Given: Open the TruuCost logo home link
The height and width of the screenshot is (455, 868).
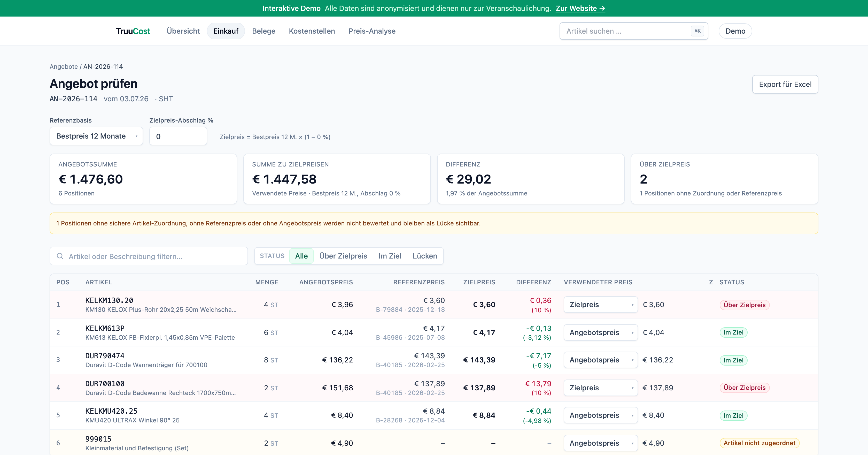Looking at the screenshot, I should pos(133,31).
